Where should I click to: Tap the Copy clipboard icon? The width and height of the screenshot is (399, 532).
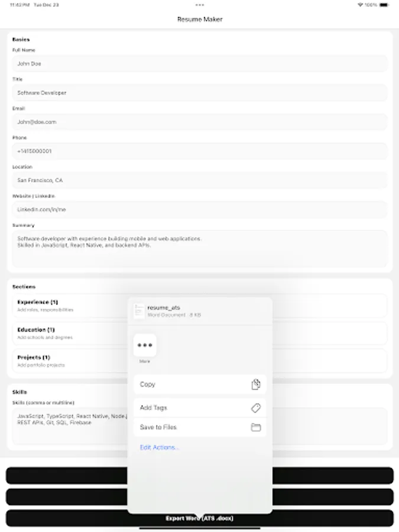click(x=256, y=384)
